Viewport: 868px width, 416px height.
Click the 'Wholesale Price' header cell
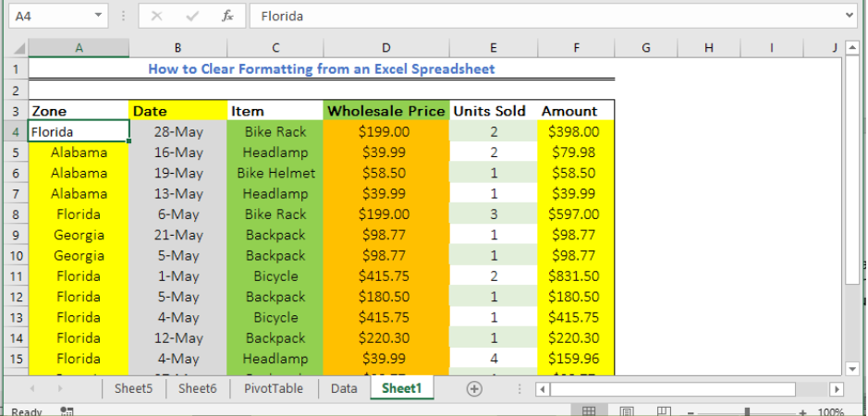385,111
